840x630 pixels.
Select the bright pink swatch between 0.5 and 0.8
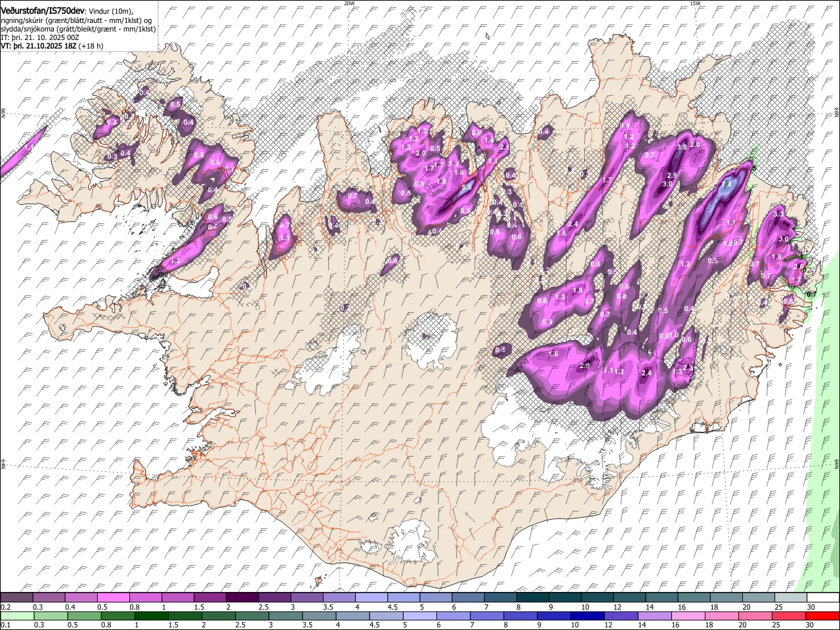pyautogui.click(x=114, y=597)
